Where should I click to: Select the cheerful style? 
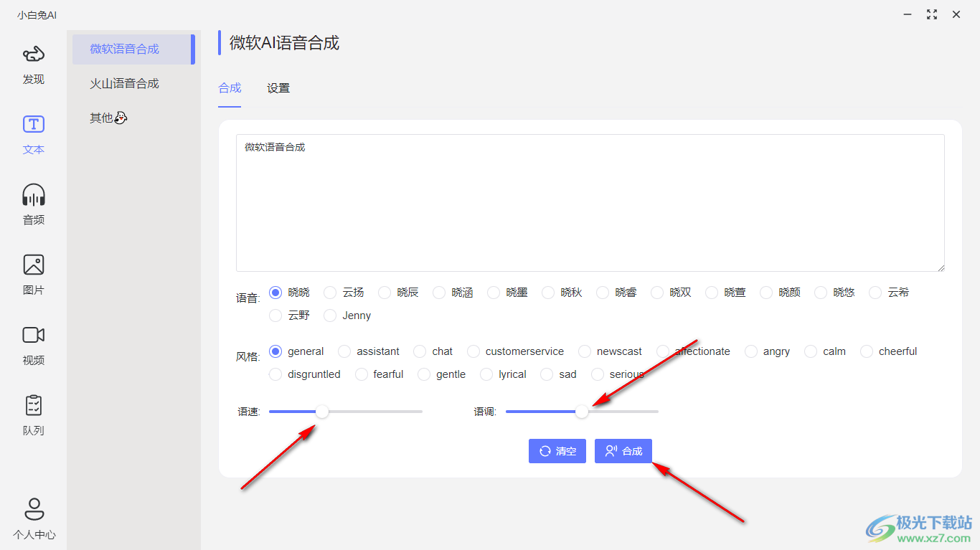(x=889, y=351)
